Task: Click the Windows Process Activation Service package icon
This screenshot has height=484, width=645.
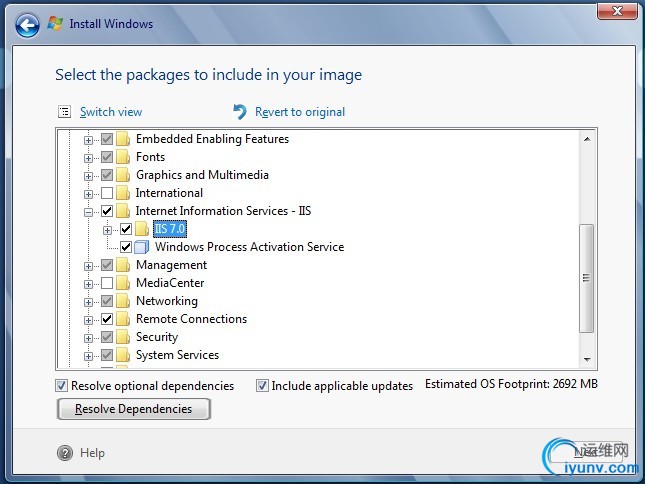Action: [x=142, y=247]
